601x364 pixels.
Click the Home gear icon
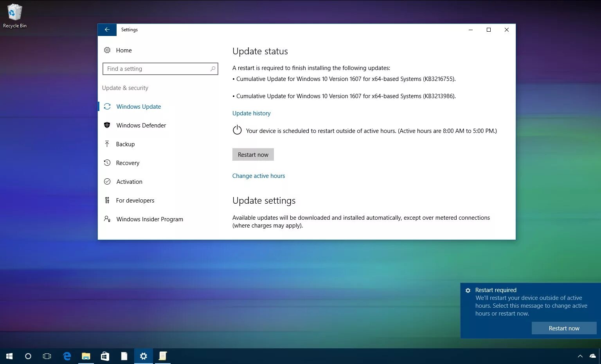click(107, 50)
